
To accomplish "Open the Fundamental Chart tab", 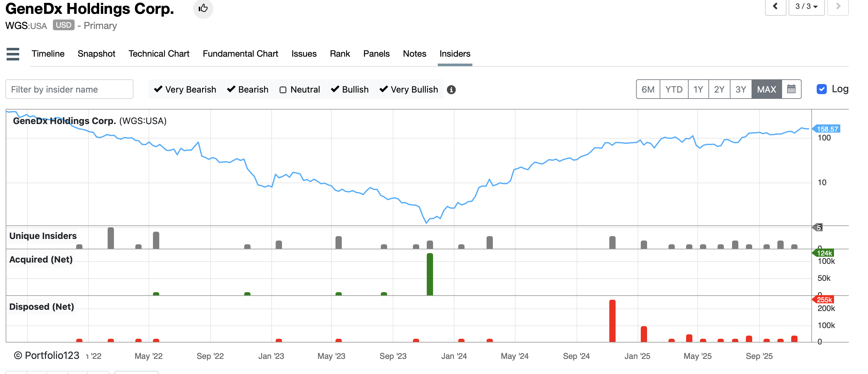I will pos(240,54).
